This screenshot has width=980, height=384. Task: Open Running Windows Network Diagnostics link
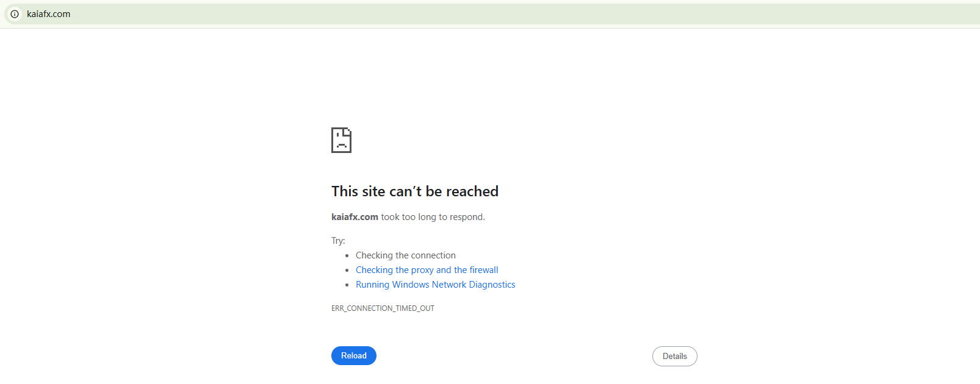(435, 285)
